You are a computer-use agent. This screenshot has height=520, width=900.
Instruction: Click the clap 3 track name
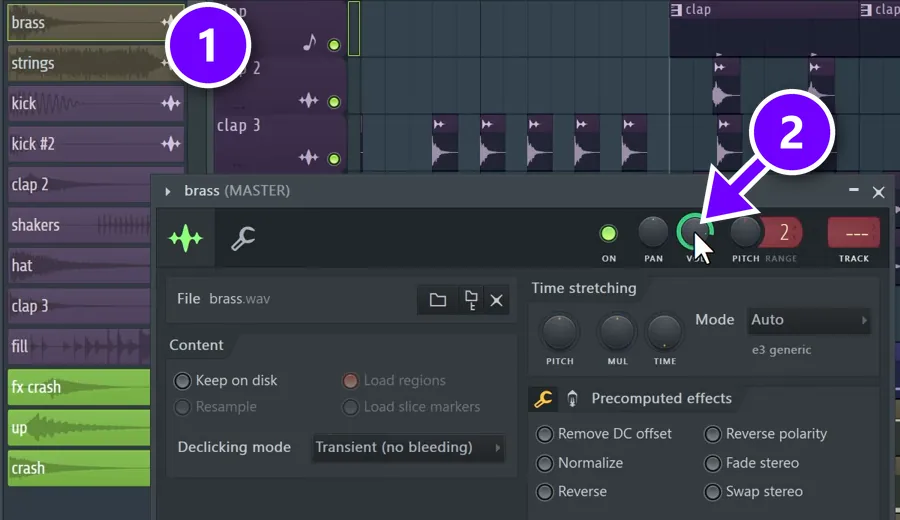coord(238,126)
